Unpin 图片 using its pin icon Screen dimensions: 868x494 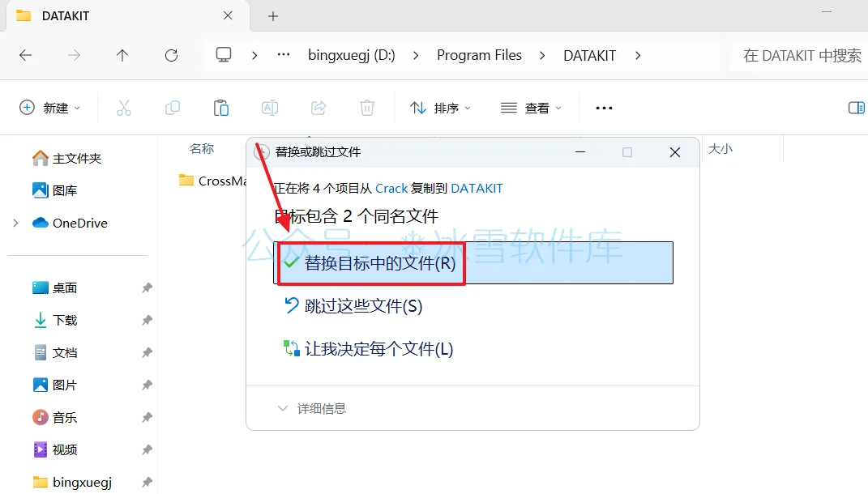pyautogui.click(x=147, y=385)
